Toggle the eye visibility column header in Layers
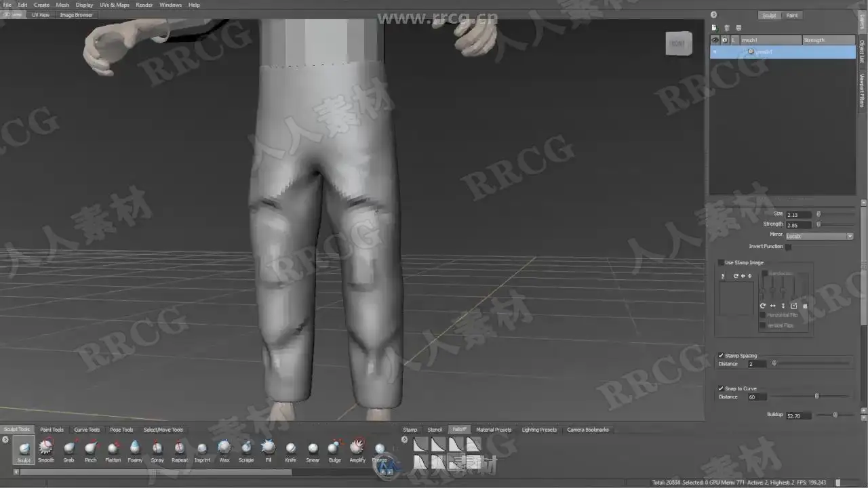Viewport: 868px width, 488px height. (x=715, y=40)
